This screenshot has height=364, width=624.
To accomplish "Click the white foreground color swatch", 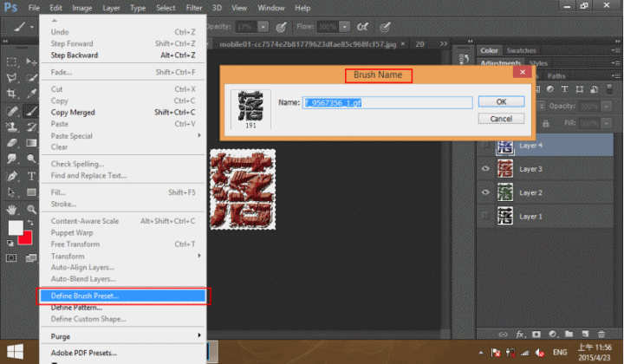I will click(16, 228).
